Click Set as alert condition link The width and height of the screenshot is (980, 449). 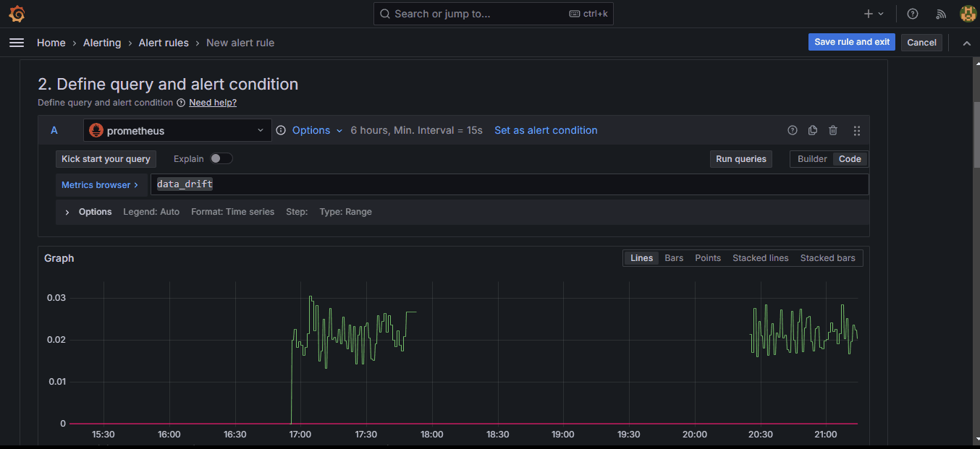546,130
